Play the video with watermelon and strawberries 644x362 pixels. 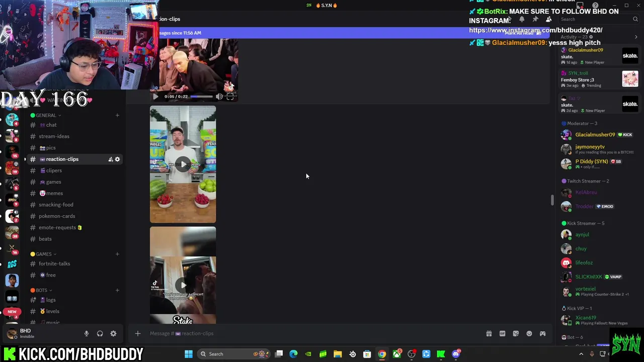click(183, 164)
